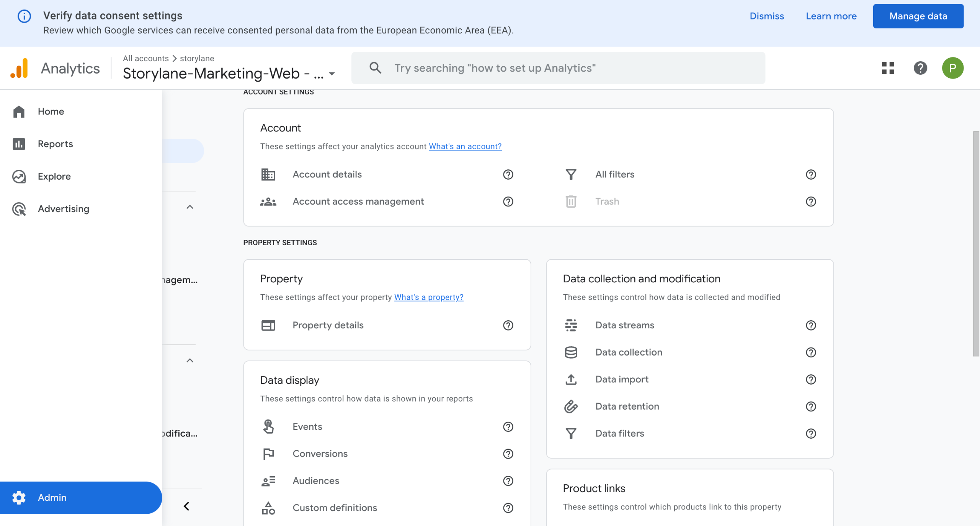Click the All accounts breadcrumb
This screenshot has height=526, width=980.
click(145, 58)
